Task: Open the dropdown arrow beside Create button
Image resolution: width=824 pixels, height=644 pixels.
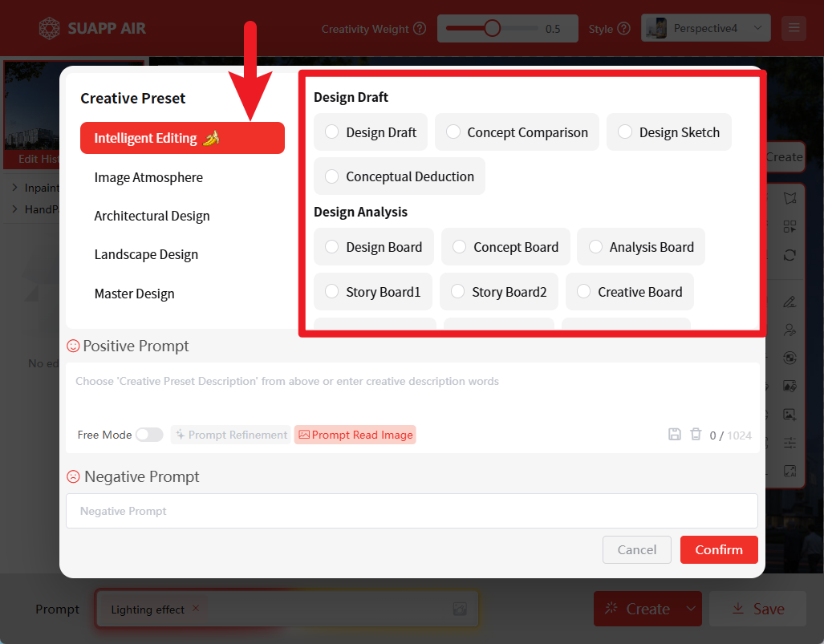Action: click(x=691, y=610)
